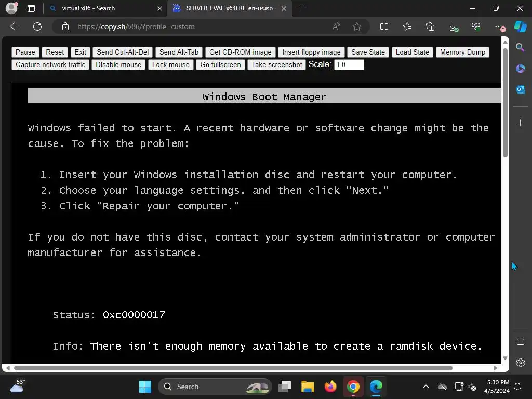Click the horizontal scrollbar thumb
This screenshot has width=532, height=399.
pos(233,368)
